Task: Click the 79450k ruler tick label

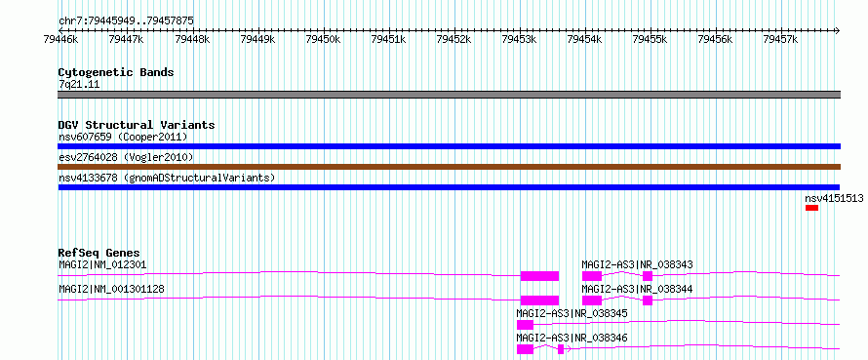Action: click(323, 39)
